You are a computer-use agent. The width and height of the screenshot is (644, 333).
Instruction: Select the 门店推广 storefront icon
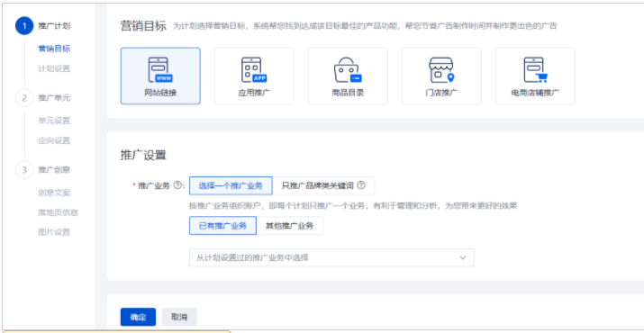(441, 76)
